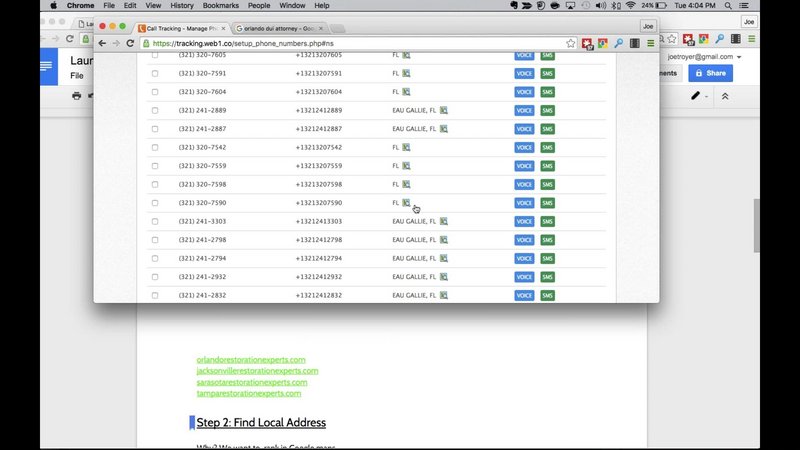Check the box for (321) 320-7559
Screen dimensions: 800x450
155,166
